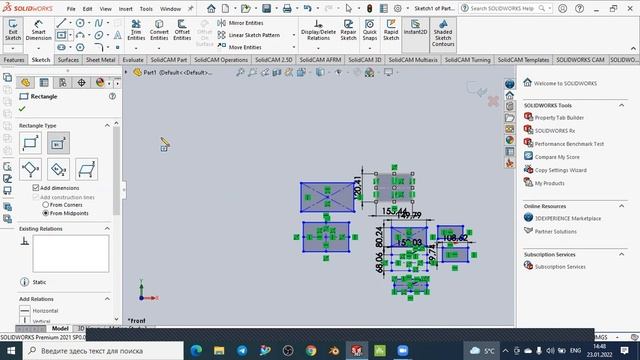Activate Rapid Sketch
Viewport: 640px width, 360px height.
391,30
